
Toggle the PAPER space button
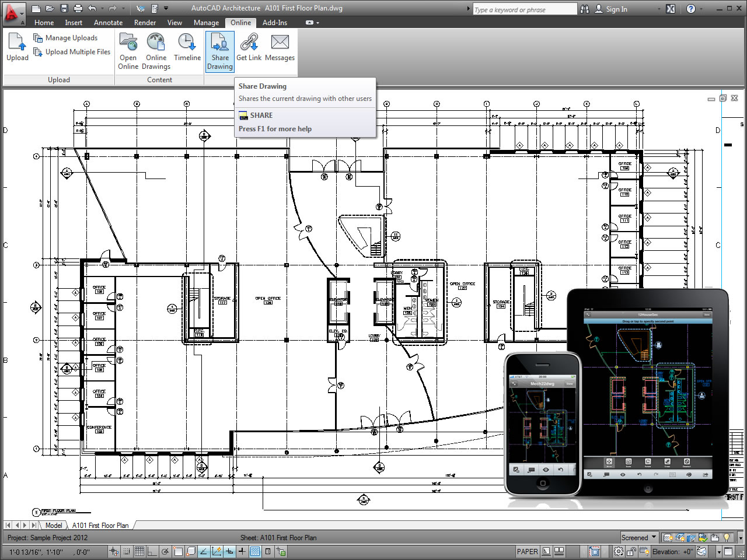pyautogui.click(x=527, y=551)
